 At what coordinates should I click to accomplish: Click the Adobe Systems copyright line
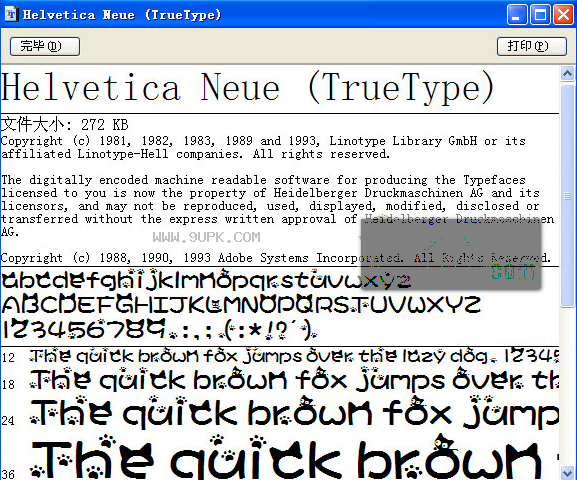tap(276, 258)
